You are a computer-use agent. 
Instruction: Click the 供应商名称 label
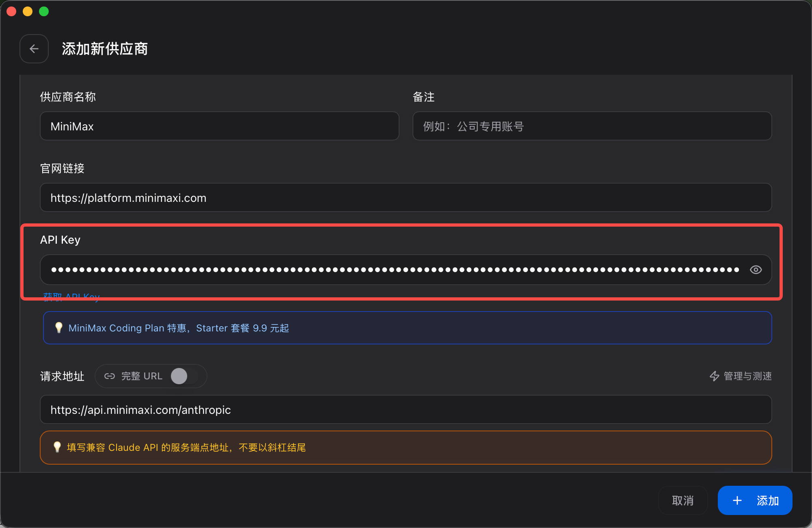click(x=68, y=97)
